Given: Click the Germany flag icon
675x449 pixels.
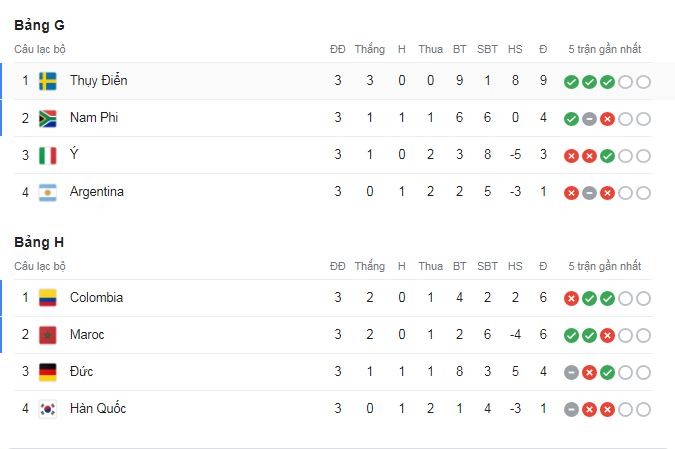Looking at the screenshot, I should (x=47, y=372).
